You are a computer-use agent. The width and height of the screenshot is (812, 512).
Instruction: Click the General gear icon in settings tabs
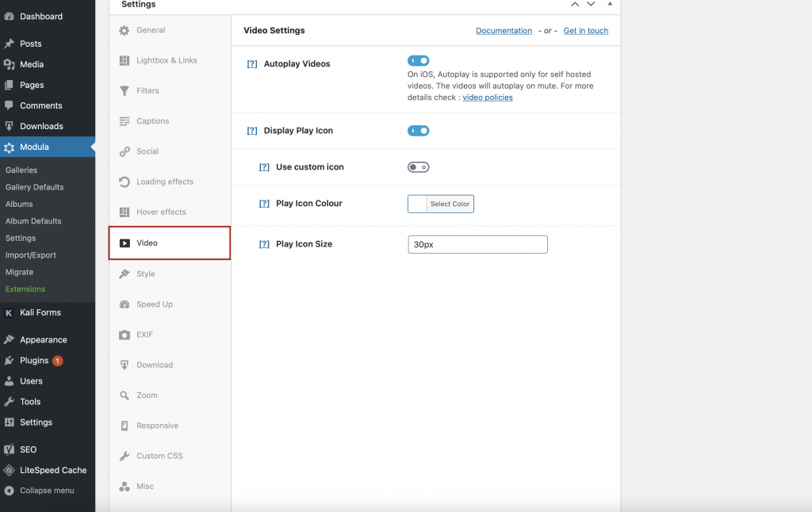coord(124,31)
